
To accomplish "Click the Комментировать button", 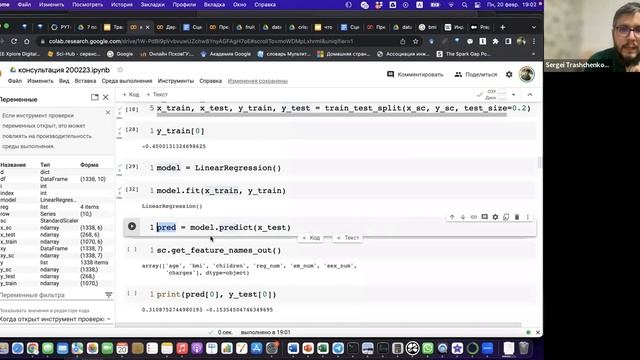I will click(415, 74).
